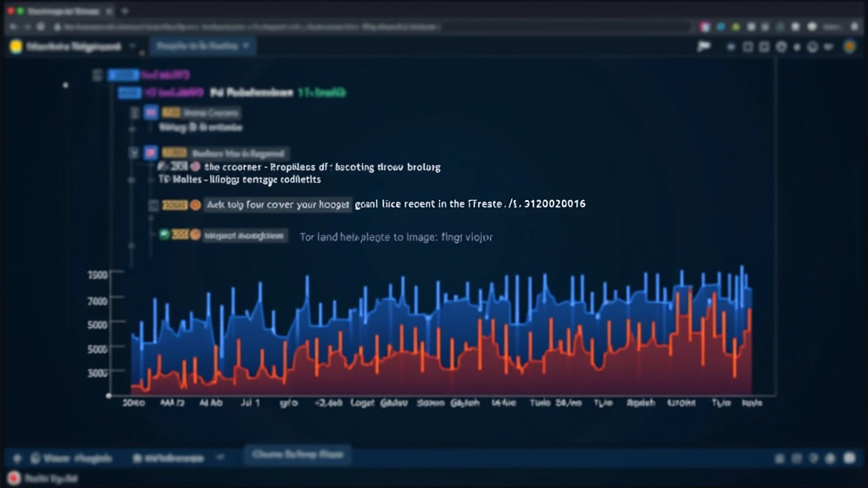Click the highlighted button in the bottom center bar
868x488 pixels.
click(298, 456)
